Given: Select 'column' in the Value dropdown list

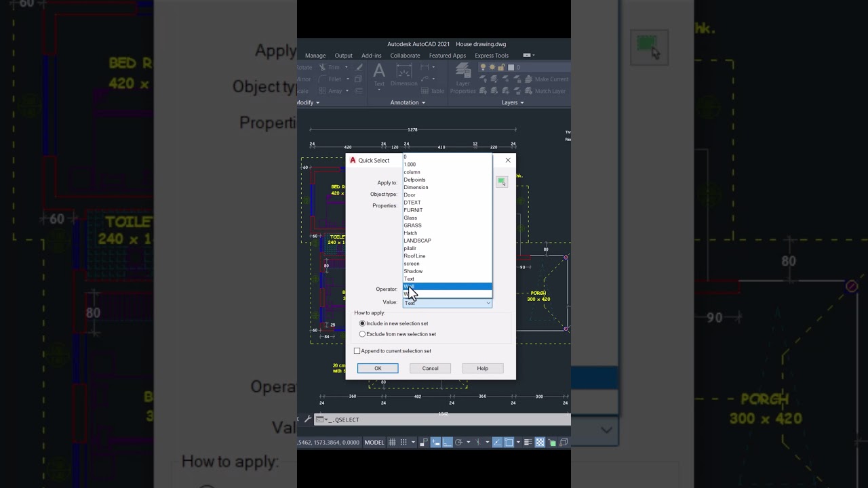Looking at the screenshot, I should (x=447, y=172).
